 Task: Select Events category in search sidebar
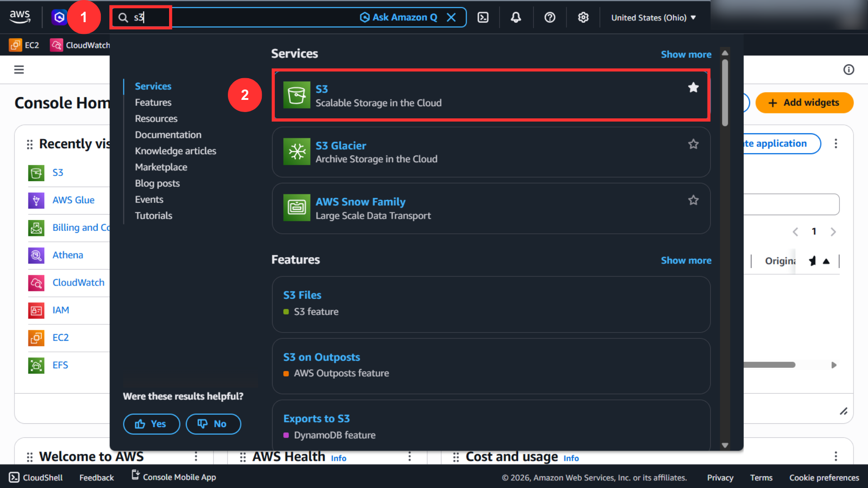pyautogui.click(x=149, y=199)
